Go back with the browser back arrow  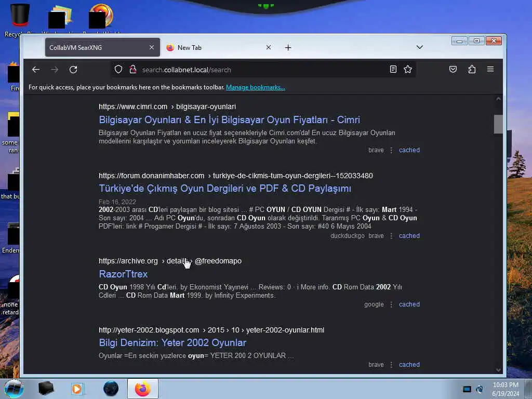tap(36, 70)
